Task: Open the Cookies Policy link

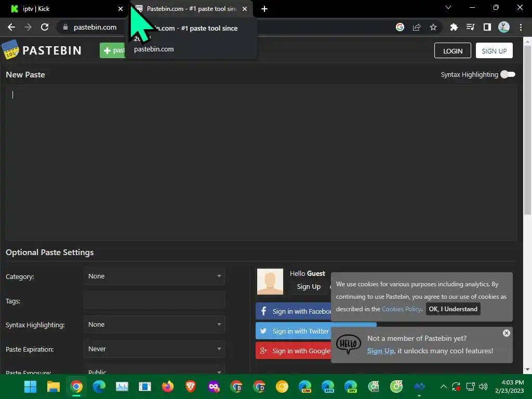Action: tap(402, 309)
